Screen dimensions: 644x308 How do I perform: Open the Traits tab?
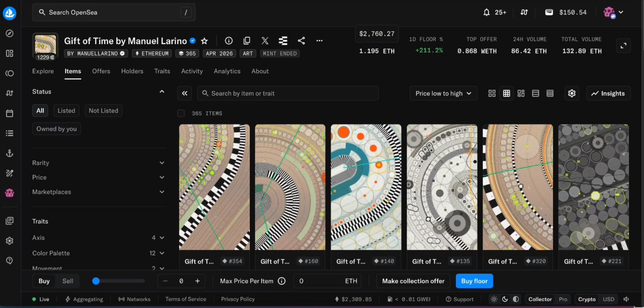tap(162, 71)
